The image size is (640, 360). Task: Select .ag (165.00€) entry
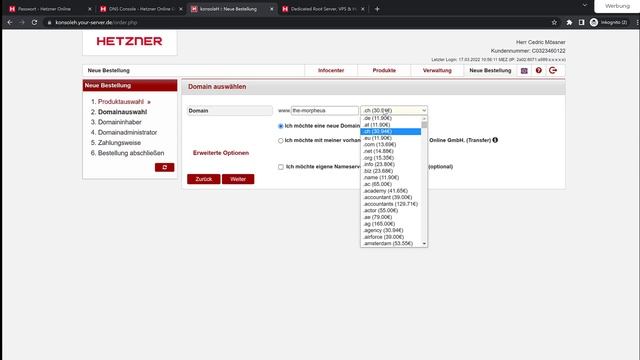tap(391, 224)
